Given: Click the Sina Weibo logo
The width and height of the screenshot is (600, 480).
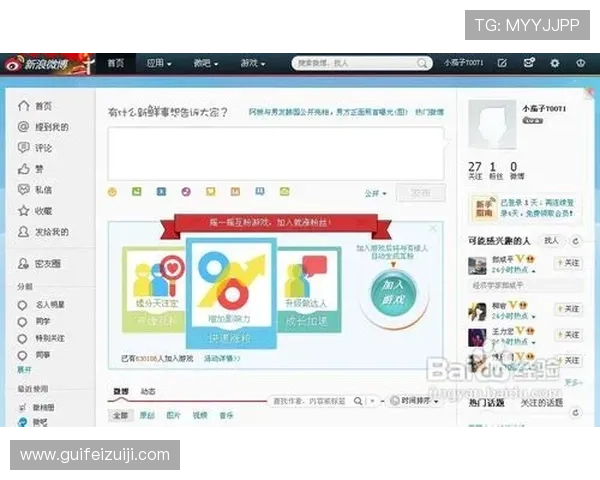Looking at the screenshot, I should click(x=36, y=64).
